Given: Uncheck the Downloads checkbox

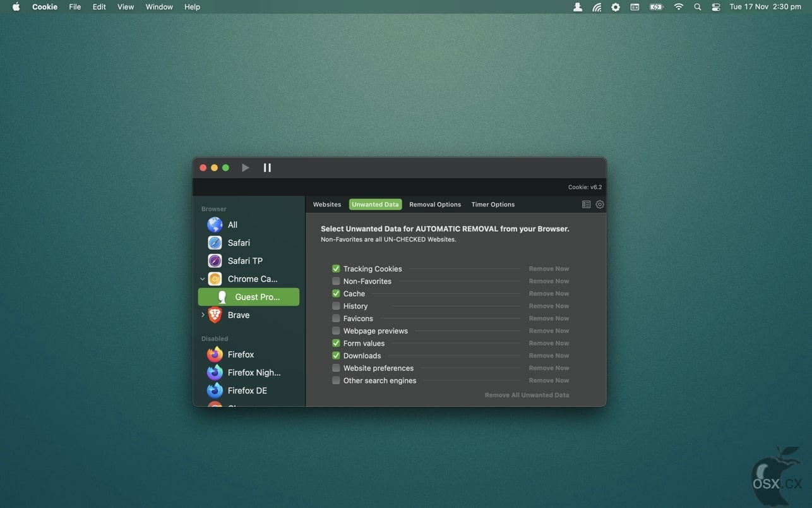Looking at the screenshot, I should point(336,356).
